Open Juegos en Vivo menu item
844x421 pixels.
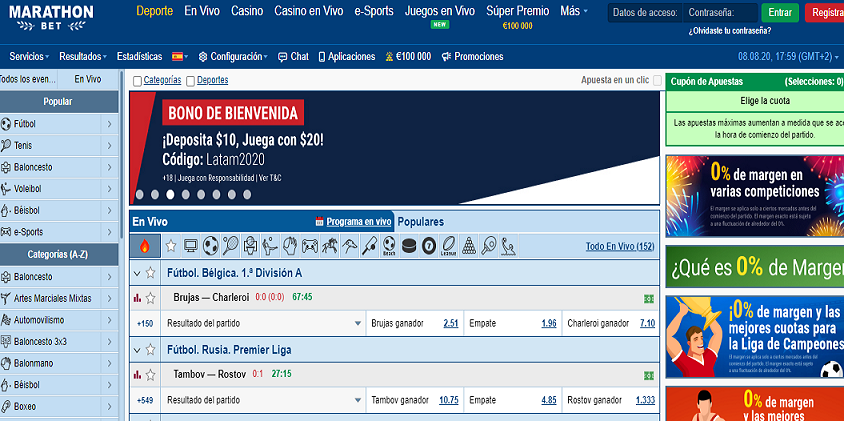[440, 11]
